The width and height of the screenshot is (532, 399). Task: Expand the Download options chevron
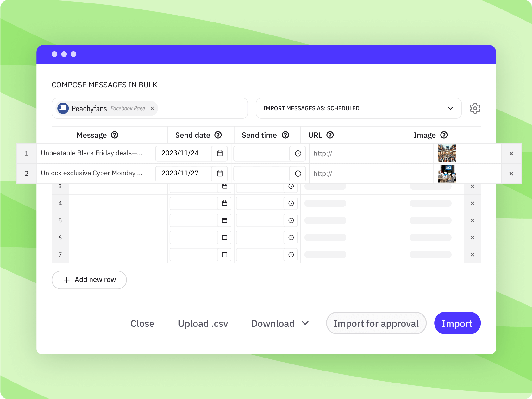pyautogui.click(x=305, y=323)
